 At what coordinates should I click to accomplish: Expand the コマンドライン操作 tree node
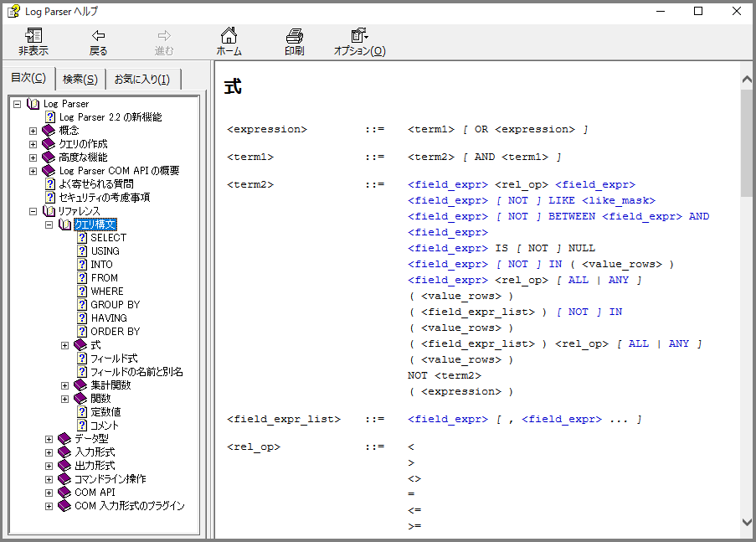coord(49,479)
